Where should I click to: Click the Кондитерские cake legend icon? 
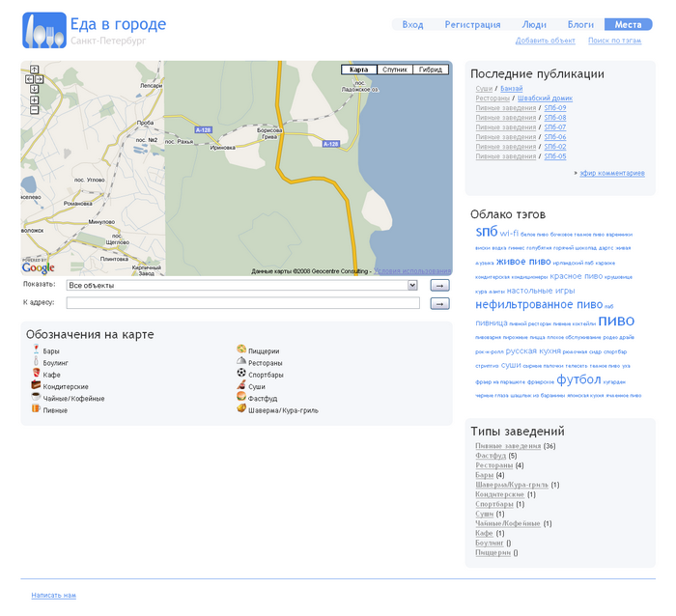tap(36, 385)
